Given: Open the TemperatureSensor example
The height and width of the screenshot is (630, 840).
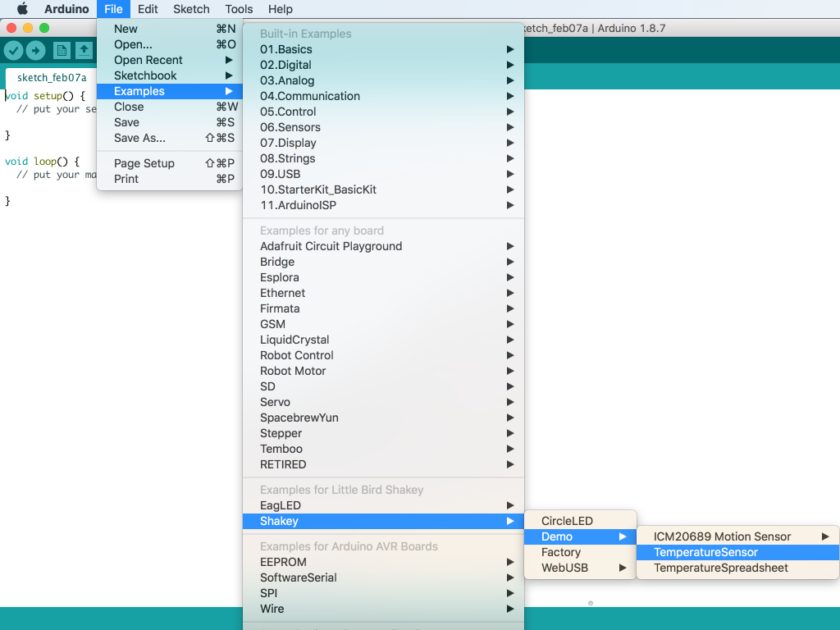Looking at the screenshot, I should [737, 552].
